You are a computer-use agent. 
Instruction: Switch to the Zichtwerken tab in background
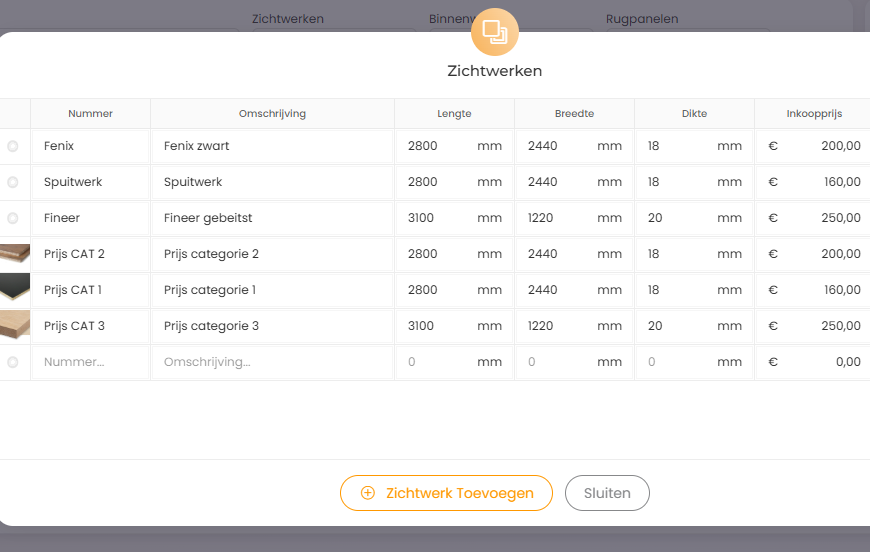coord(288,19)
